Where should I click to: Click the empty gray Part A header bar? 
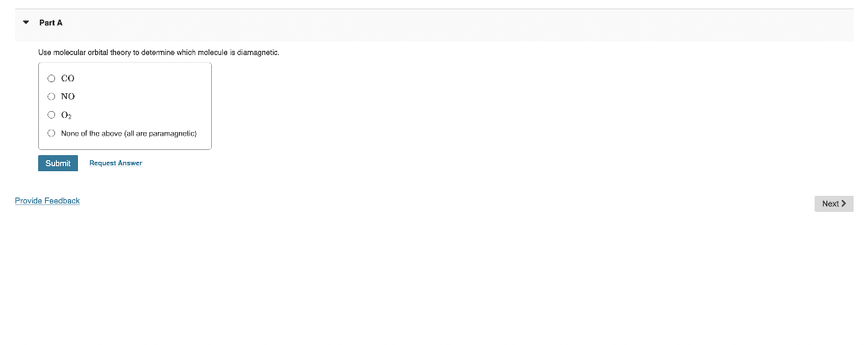coord(442,25)
